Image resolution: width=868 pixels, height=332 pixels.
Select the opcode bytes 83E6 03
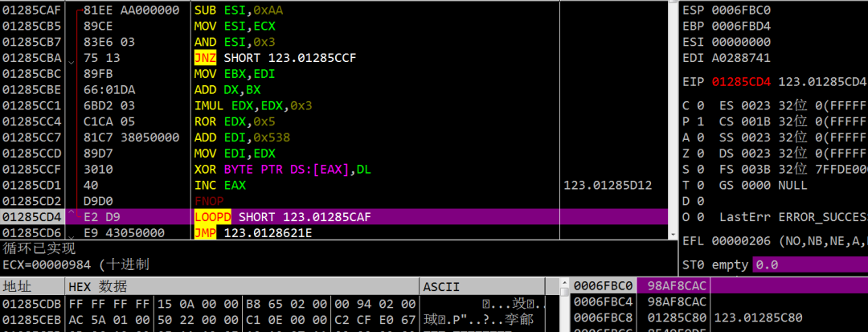pos(109,42)
